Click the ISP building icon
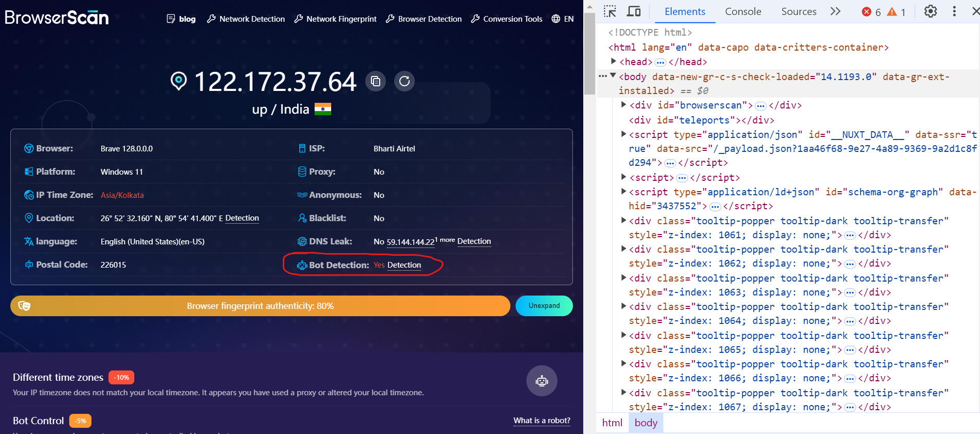Viewport: 980px width, 434px height. click(x=302, y=148)
